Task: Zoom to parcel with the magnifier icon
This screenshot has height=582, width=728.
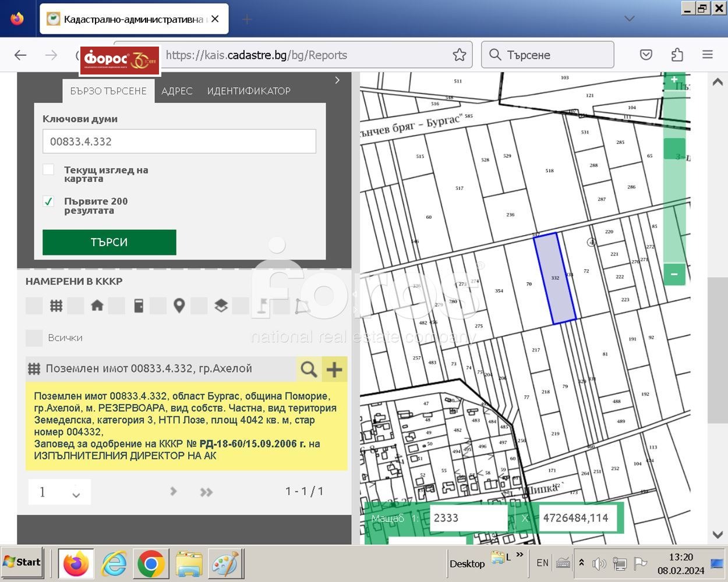Action: (309, 369)
